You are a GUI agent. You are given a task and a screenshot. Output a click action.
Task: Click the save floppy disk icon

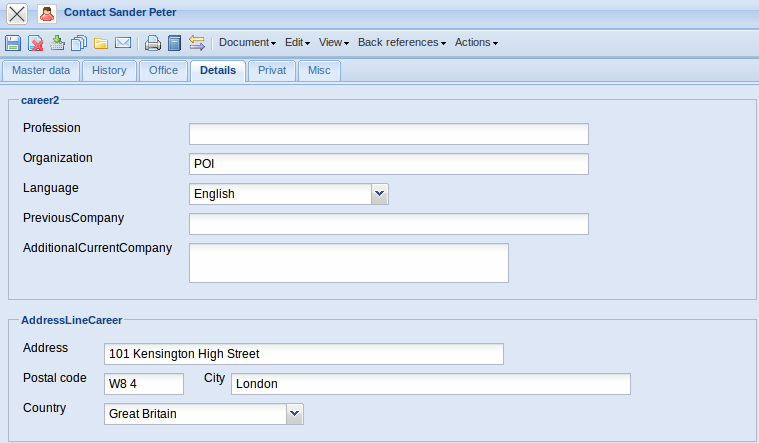click(x=13, y=43)
